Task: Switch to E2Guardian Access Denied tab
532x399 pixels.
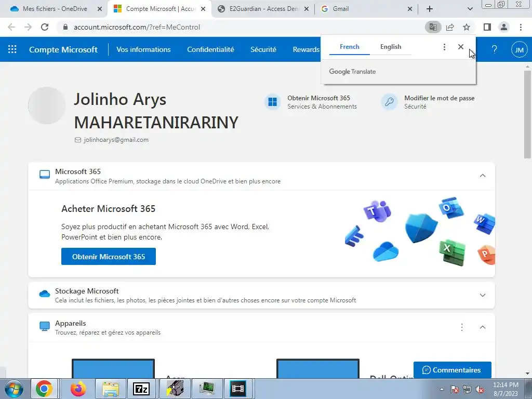Action: 263,9
